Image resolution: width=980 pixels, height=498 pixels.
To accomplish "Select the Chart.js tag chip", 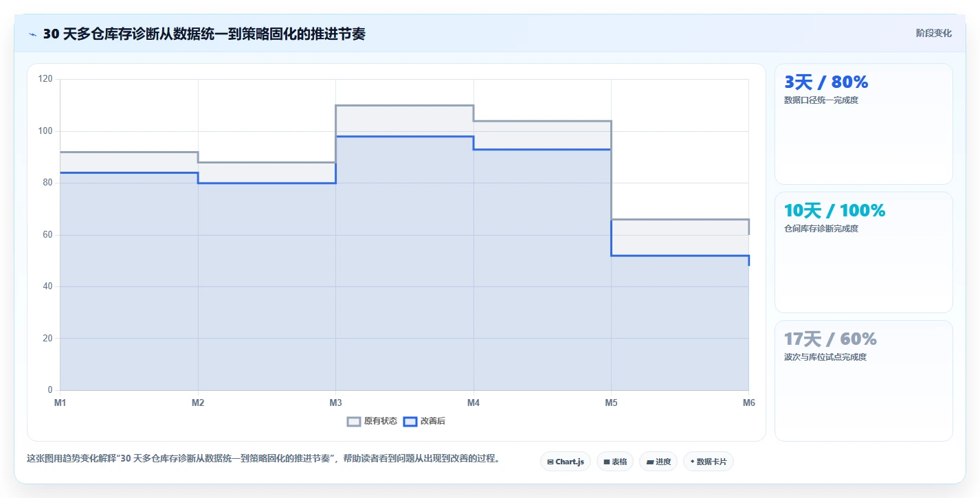I will point(566,462).
